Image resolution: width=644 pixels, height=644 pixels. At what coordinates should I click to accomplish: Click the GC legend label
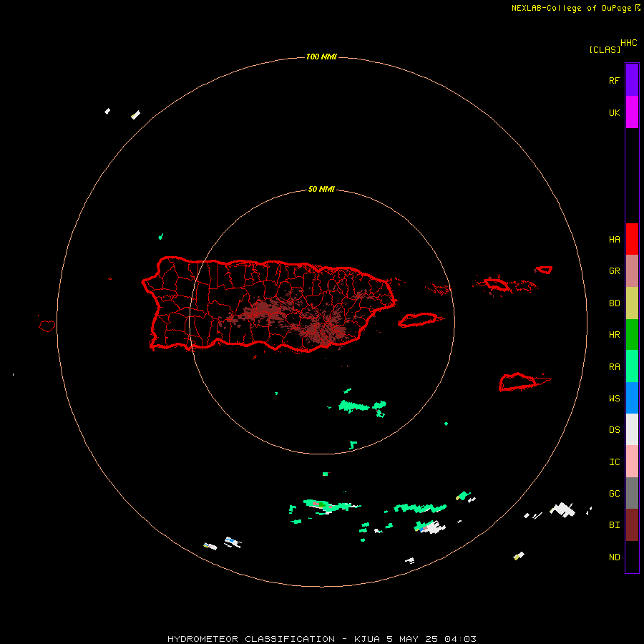[614, 494]
